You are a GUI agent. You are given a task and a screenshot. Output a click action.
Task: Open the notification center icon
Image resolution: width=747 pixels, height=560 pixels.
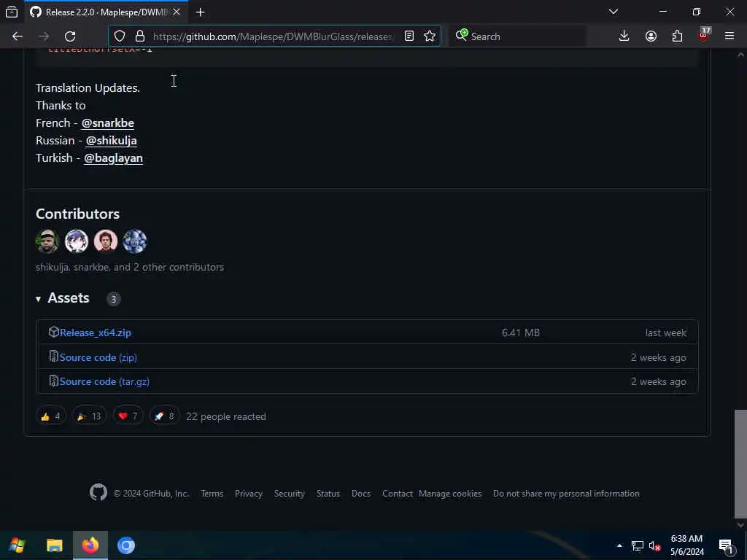click(727, 545)
